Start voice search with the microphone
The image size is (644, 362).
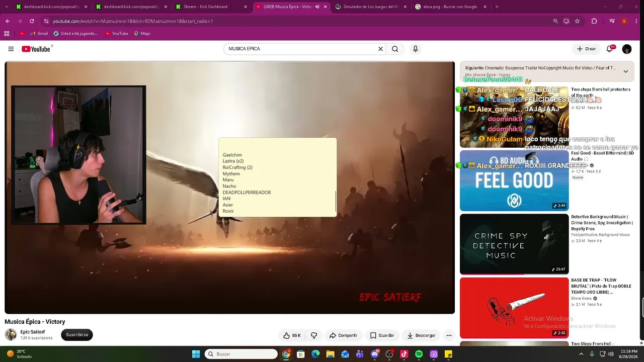point(415,49)
